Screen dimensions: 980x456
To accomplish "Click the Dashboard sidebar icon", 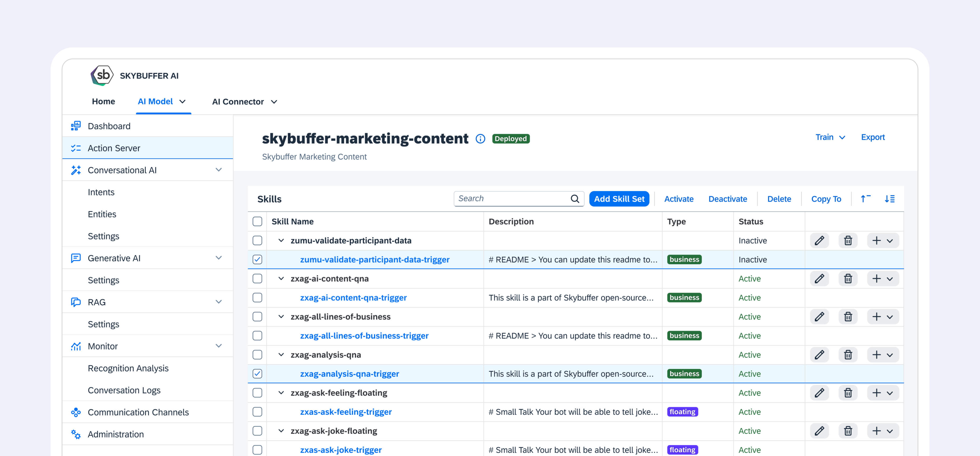I will [76, 126].
